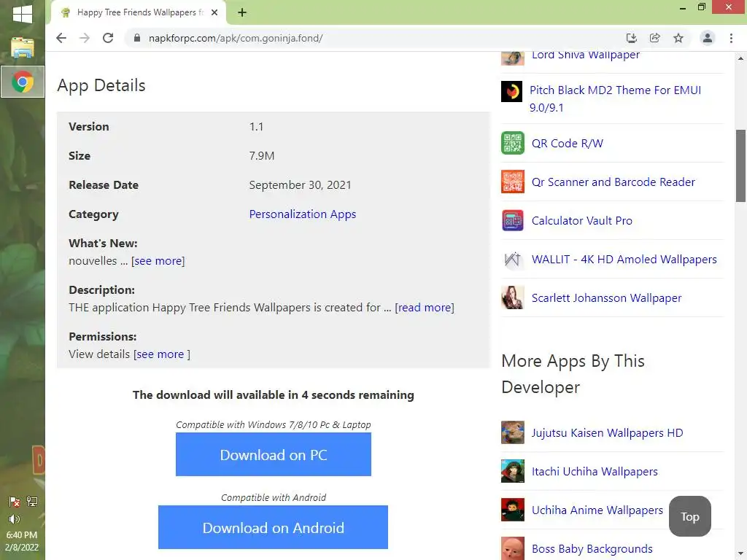The width and height of the screenshot is (747, 560).
Task: Open Jujutsu Kaisen Wallpapers HD link
Action: pyautogui.click(x=607, y=433)
